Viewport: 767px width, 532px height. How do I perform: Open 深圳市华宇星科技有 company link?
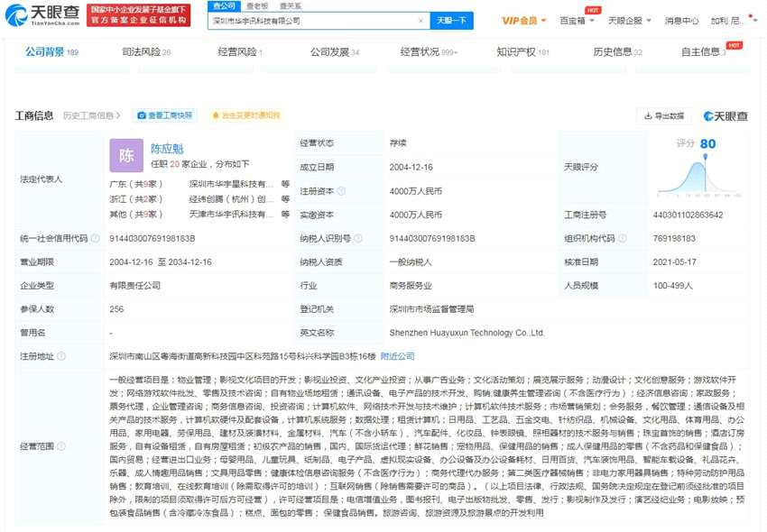coord(231,184)
